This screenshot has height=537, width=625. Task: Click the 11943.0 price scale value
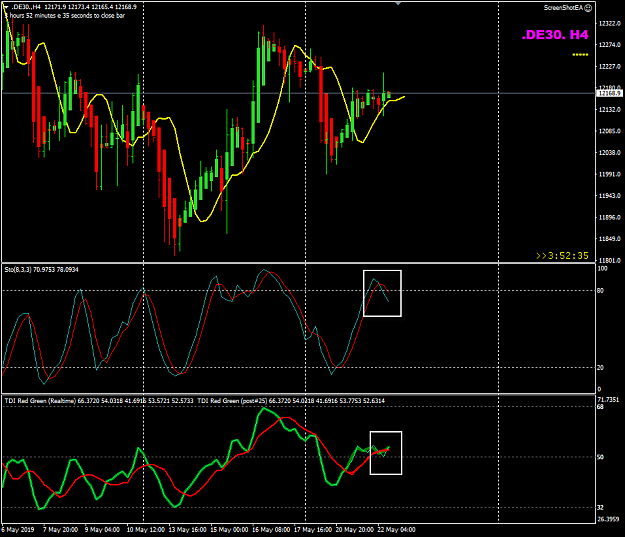609,196
